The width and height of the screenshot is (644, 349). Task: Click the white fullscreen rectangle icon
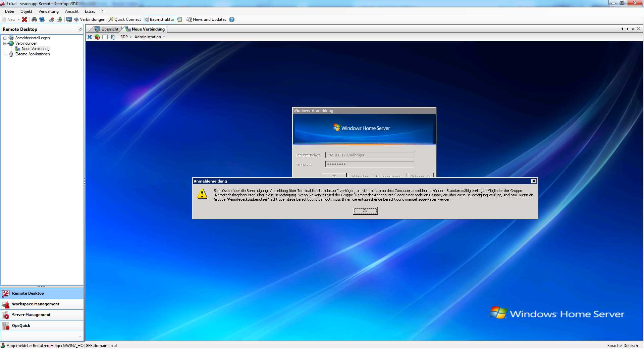click(x=105, y=37)
